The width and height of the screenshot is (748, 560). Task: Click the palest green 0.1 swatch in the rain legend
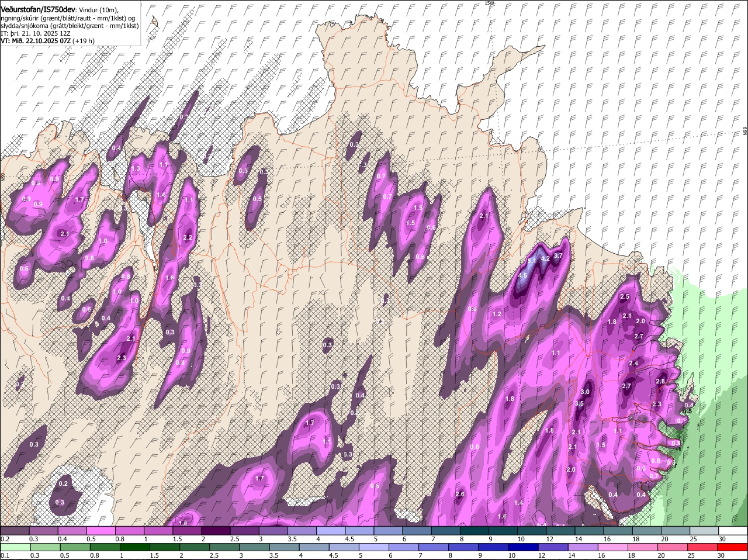coord(15,547)
